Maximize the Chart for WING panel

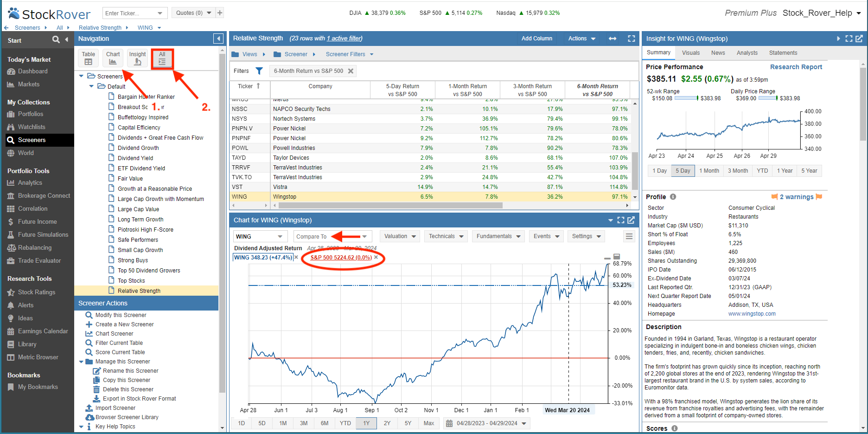(x=621, y=220)
